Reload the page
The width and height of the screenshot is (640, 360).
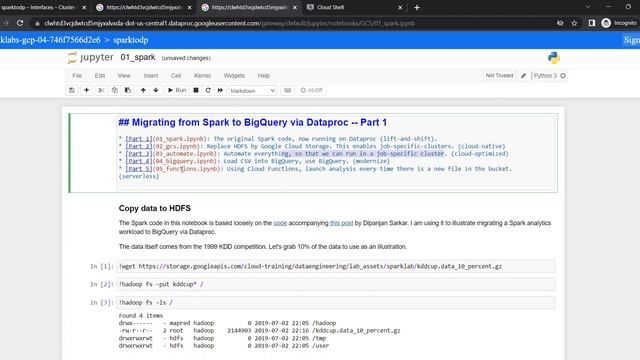pyautogui.click(x=20, y=23)
